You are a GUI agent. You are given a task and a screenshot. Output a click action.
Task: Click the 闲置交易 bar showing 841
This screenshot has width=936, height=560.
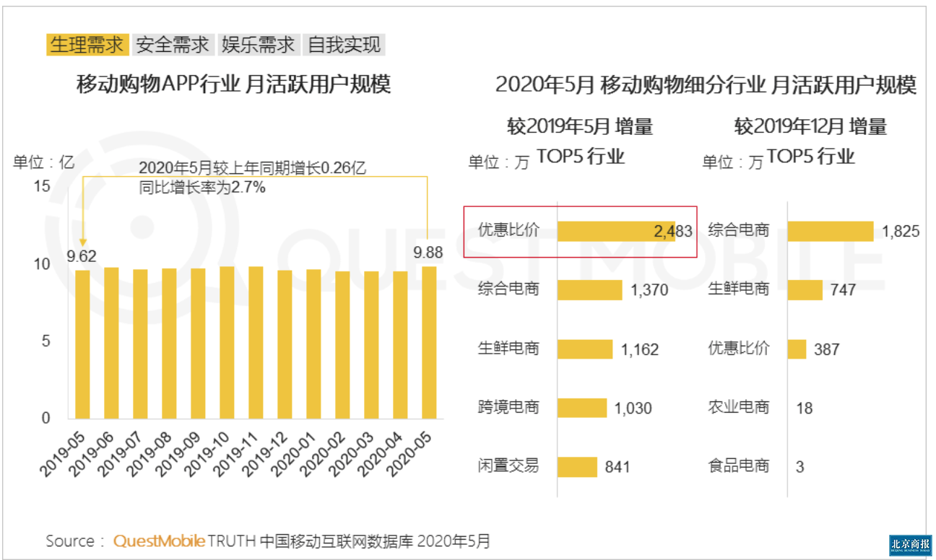click(x=578, y=465)
